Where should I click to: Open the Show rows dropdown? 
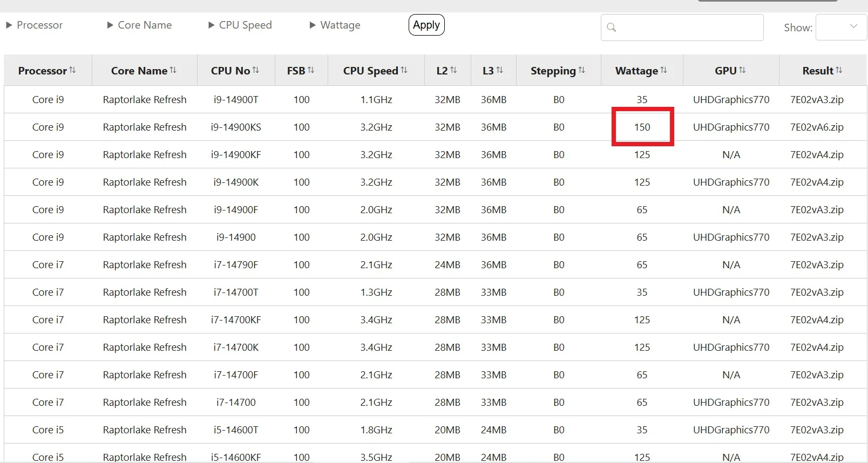841,27
